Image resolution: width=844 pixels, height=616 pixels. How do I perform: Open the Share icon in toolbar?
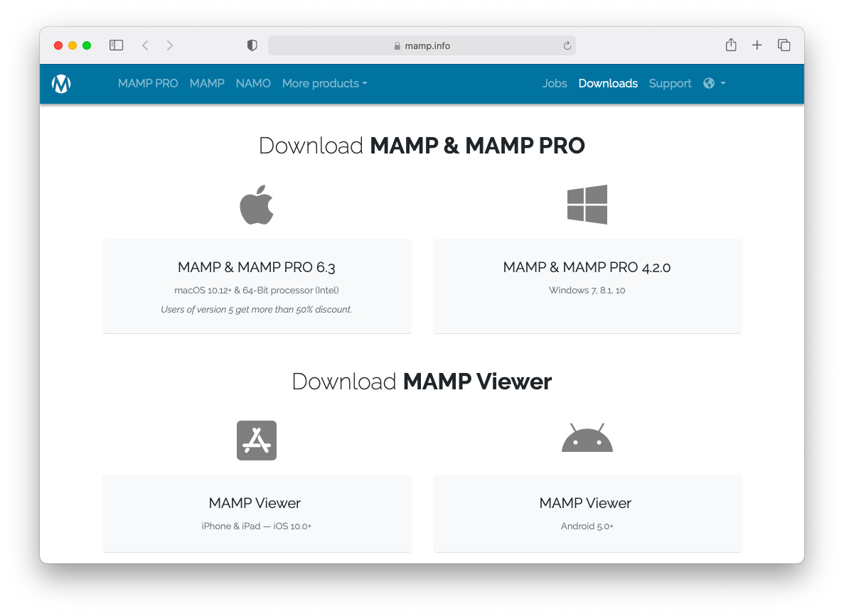[730, 45]
